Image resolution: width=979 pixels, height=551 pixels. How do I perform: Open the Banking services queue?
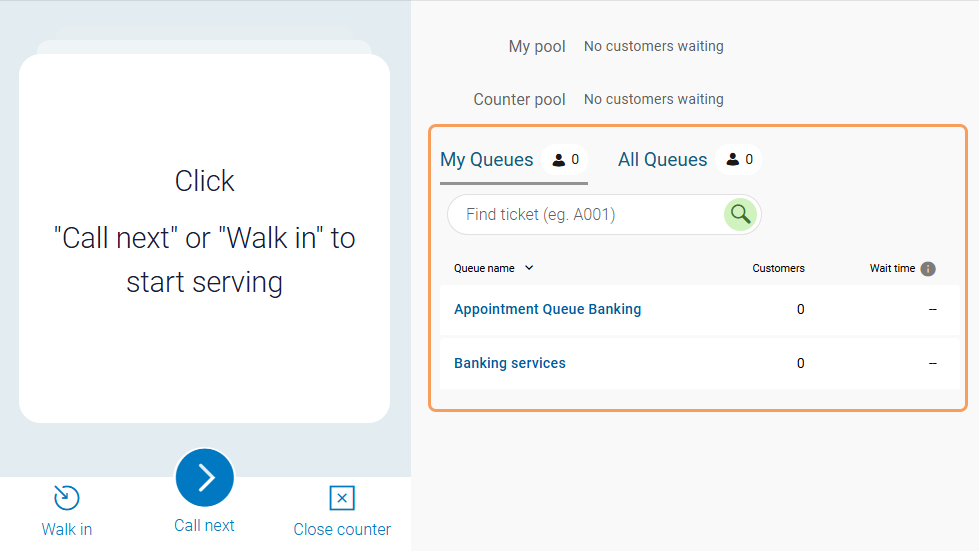click(x=509, y=363)
